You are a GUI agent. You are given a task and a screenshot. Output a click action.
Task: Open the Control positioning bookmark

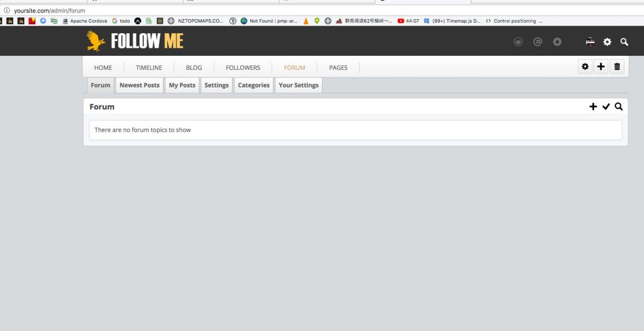click(x=514, y=21)
